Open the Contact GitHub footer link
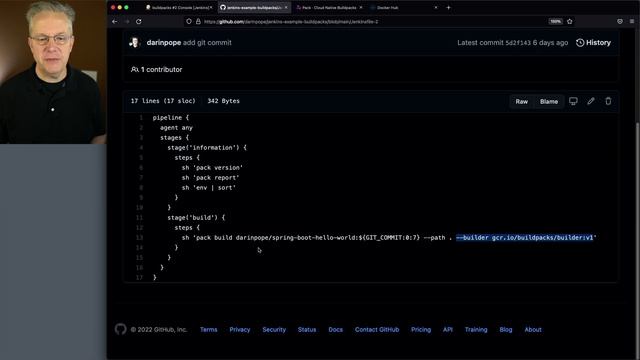640x360 pixels. (x=377, y=329)
